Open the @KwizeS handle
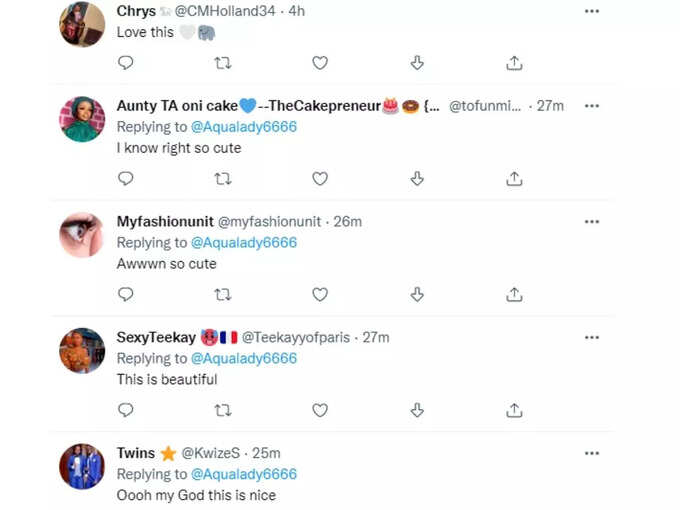Screen dimensions: 680x510 pyautogui.click(x=210, y=453)
